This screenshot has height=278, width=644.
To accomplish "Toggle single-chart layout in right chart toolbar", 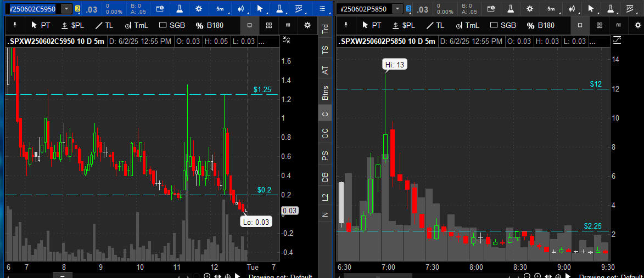I will coord(580,25).
